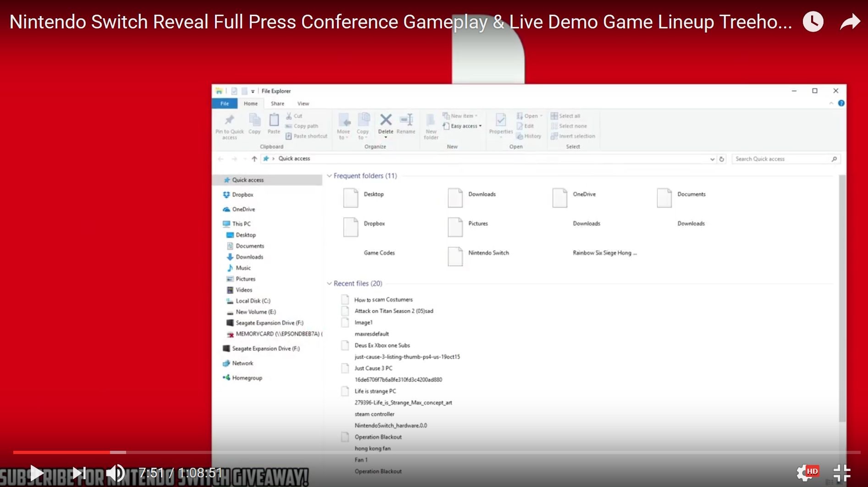868x487 pixels.
Task: Select Quick access in navigation pane
Action: pyautogui.click(x=268, y=180)
